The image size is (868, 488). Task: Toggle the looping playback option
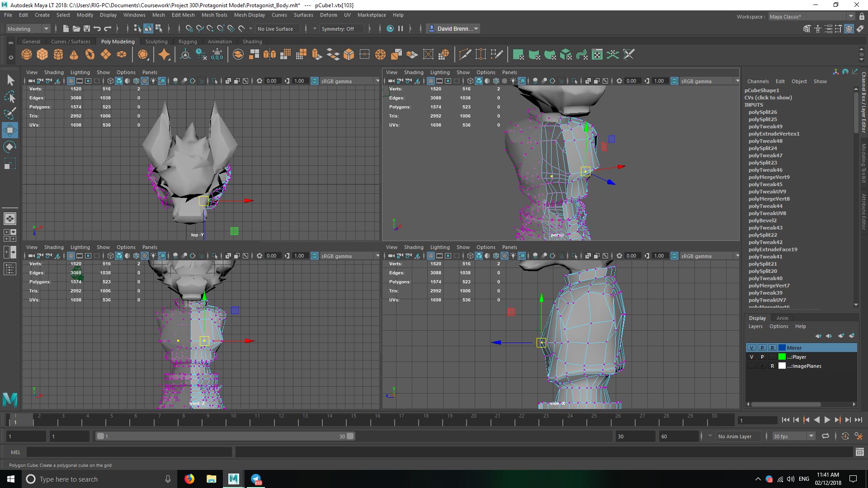coord(826,436)
